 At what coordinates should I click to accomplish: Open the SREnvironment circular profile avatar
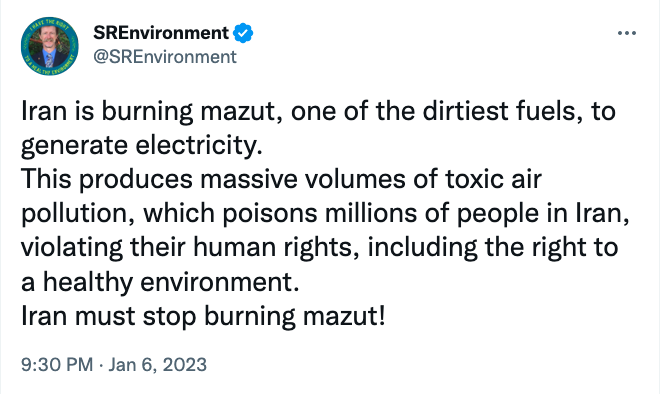[50, 46]
